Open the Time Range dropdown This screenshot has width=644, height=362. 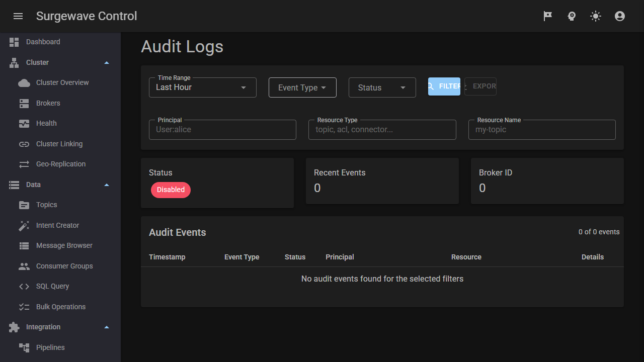click(203, 87)
